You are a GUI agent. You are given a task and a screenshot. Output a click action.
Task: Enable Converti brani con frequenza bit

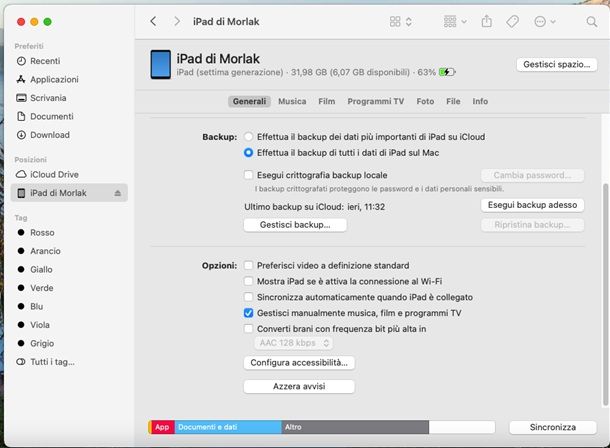click(248, 329)
